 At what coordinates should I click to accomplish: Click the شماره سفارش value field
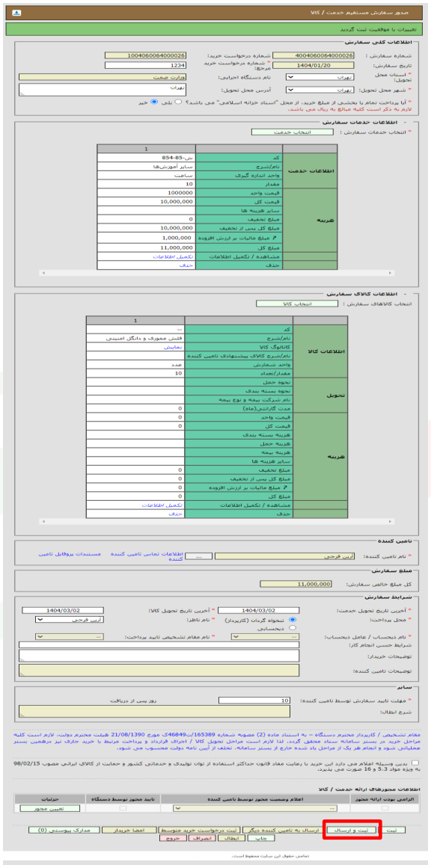pyautogui.click(x=314, y=55)
